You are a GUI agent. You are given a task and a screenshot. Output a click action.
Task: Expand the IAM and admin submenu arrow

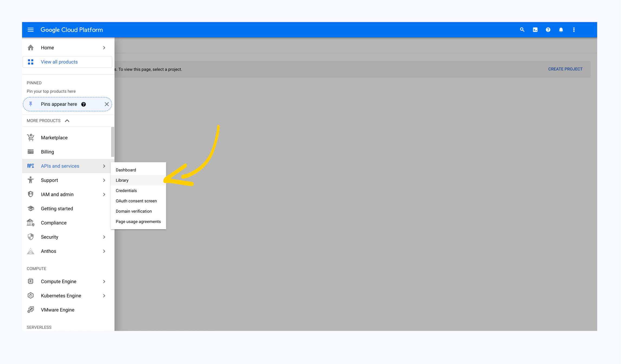104,194
